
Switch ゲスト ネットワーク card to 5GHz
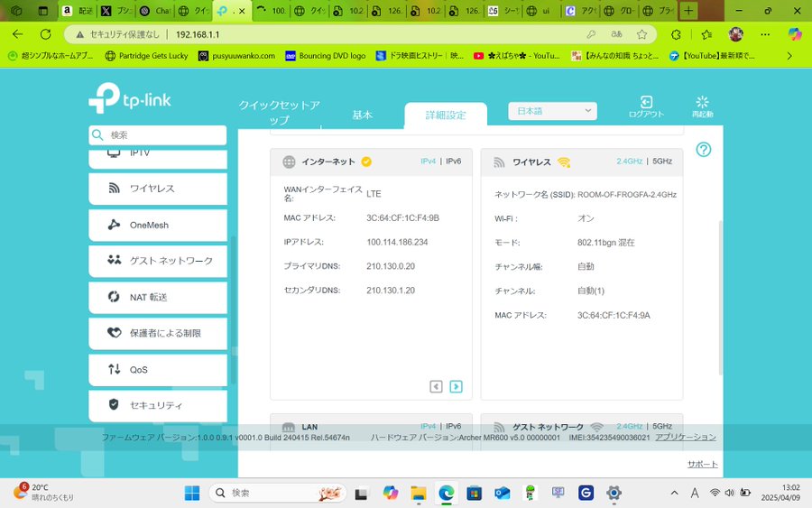click(662, 426)
